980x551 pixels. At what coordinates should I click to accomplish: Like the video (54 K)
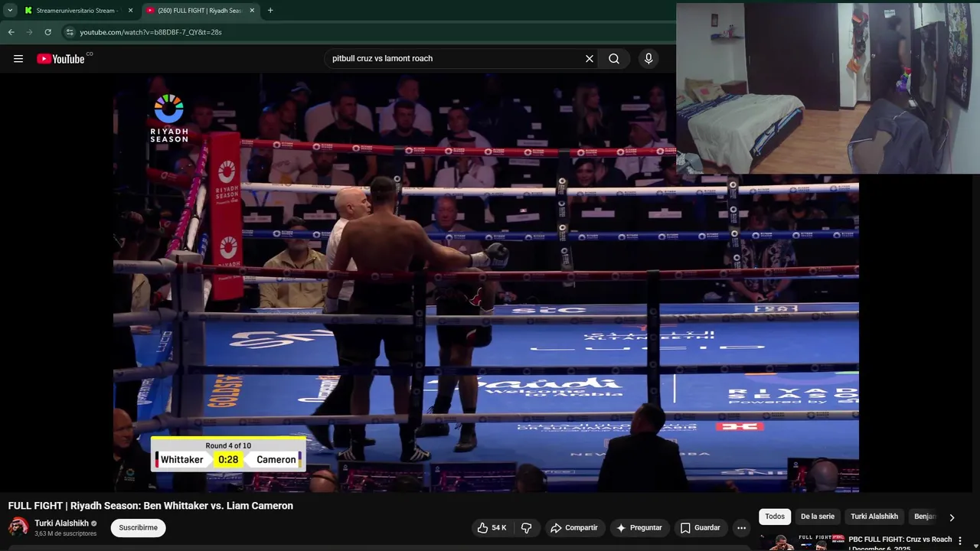click(492, 528)
